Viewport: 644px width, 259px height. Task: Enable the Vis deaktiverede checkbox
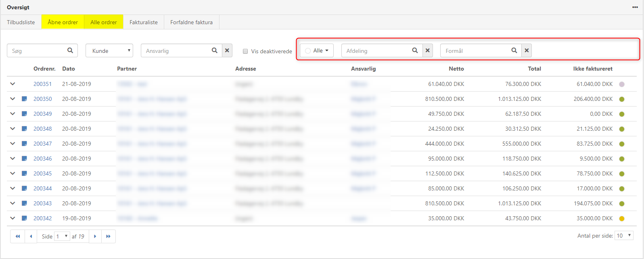[245, 51]
